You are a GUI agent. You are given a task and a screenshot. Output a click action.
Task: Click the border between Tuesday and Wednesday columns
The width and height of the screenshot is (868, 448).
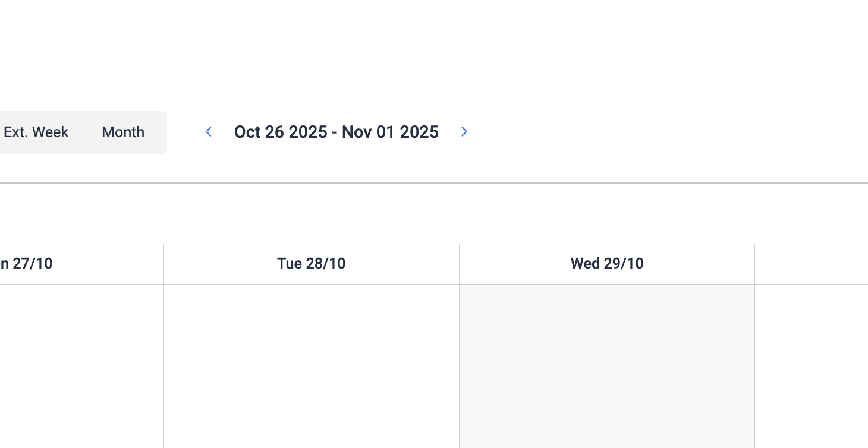pyautogui.click(x=459, y=365)
